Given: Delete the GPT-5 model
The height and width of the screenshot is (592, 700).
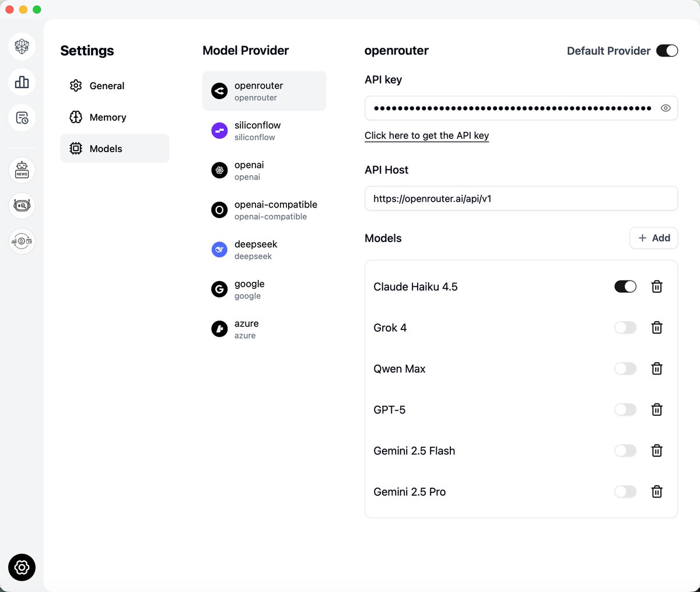Looking at the screenshot, I should point(657,409).
